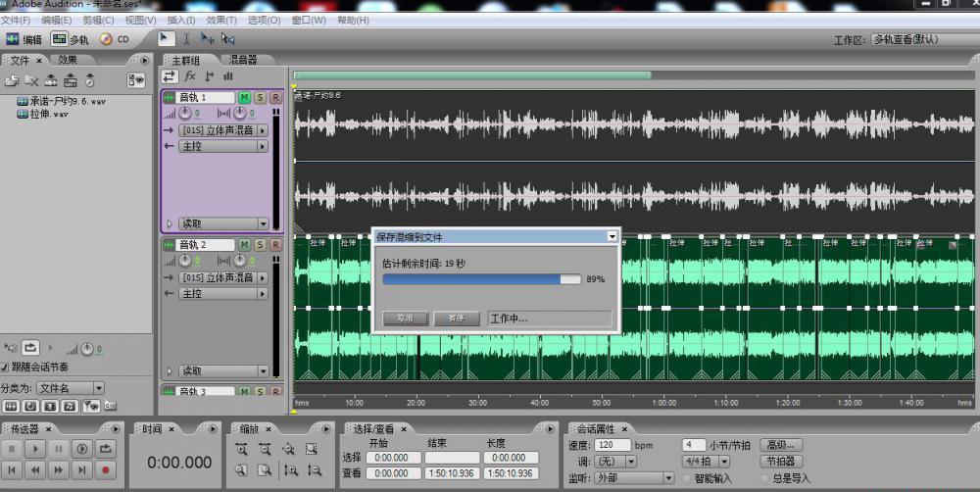This screenshot has height=492, width=980.
Task: Solo track 音轨 2
Action: coord(260,244)
